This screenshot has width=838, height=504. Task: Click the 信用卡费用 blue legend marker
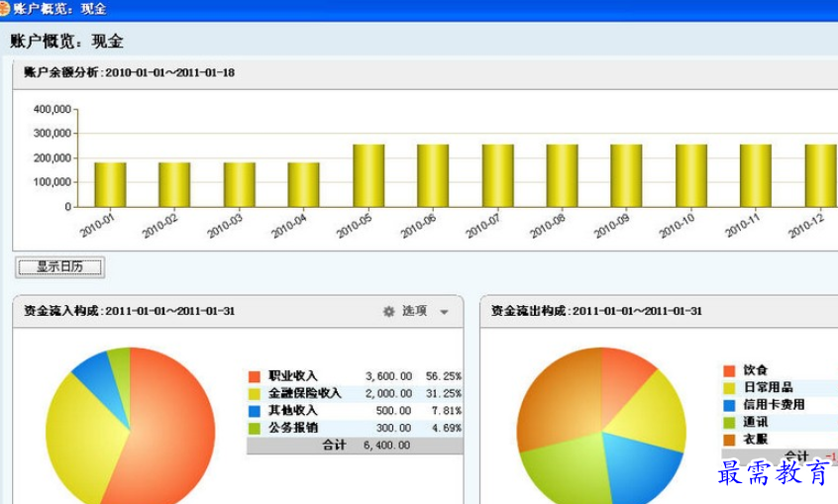click(x=729, y=405)
